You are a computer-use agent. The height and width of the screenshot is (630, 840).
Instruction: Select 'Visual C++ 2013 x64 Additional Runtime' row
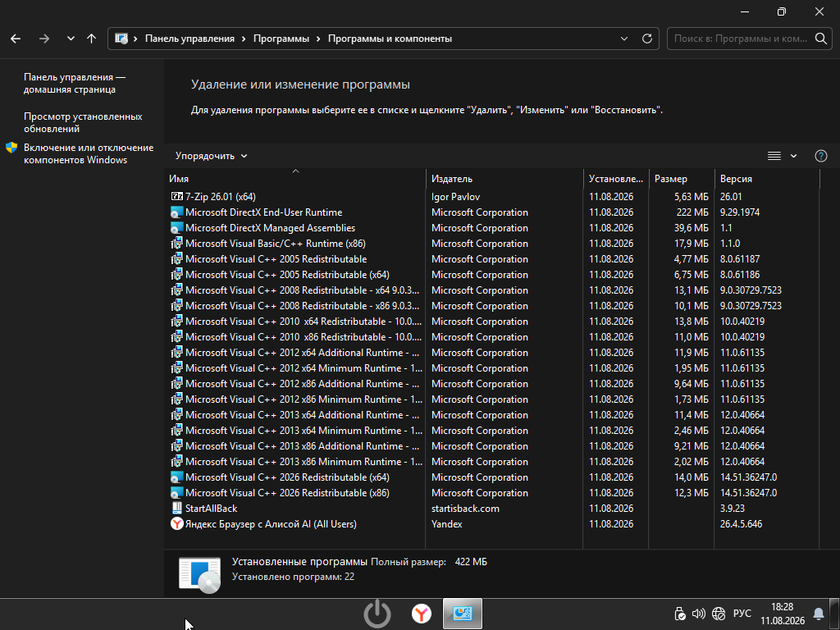coord(493,414)
